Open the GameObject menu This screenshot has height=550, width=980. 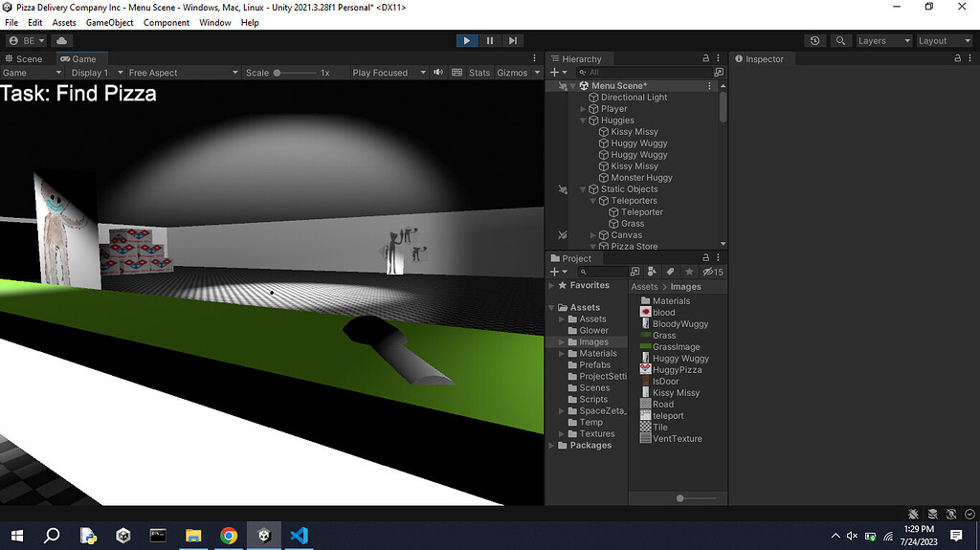point(109,23)
